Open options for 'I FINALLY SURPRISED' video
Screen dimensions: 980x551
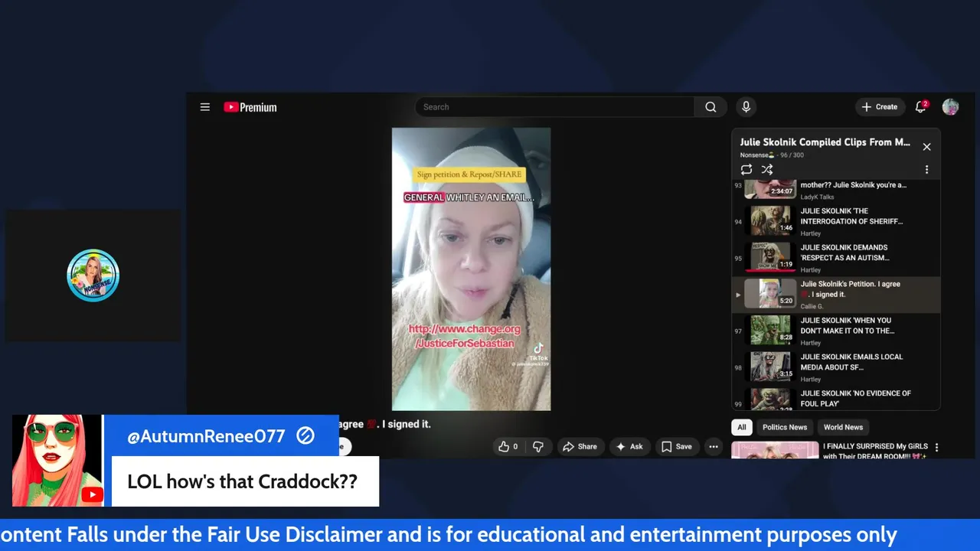pyautogui.click(x=936, y=448)
